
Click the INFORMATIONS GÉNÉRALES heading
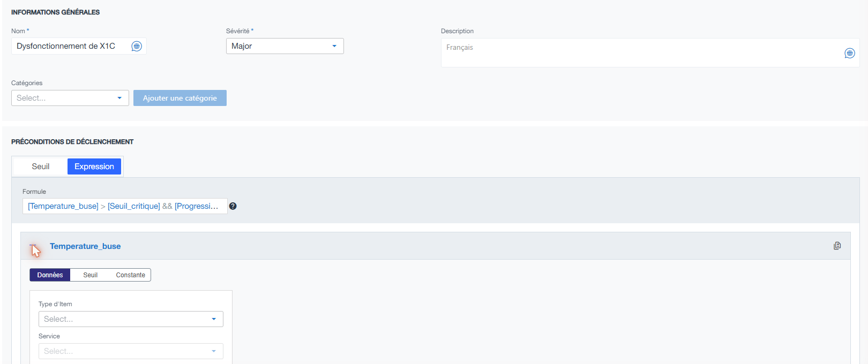(x=56, y=12)
